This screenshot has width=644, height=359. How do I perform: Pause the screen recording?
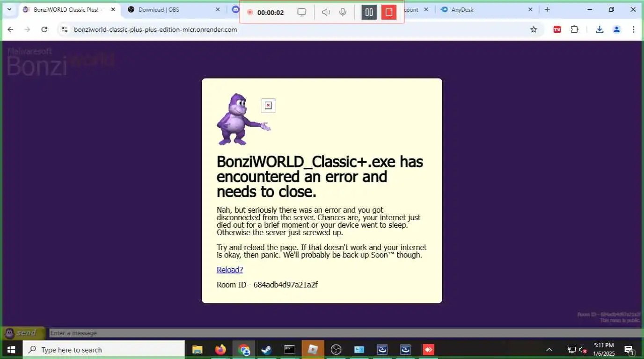369,12
